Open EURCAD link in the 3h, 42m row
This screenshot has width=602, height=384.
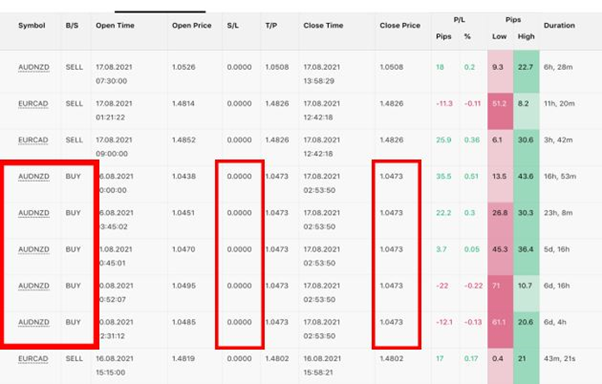click(x=33, y=141)
